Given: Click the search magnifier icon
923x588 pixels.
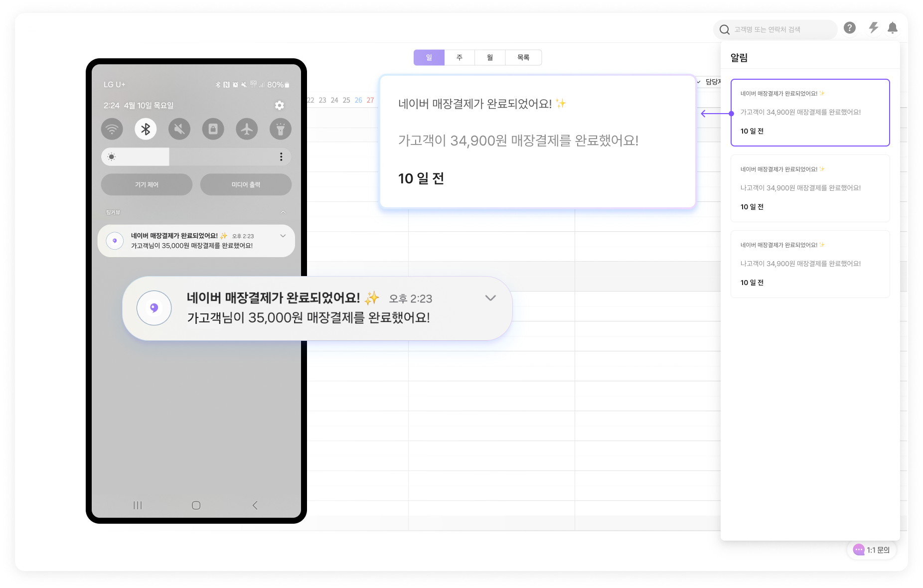Looking at the screenshot, I should (725, 30).
